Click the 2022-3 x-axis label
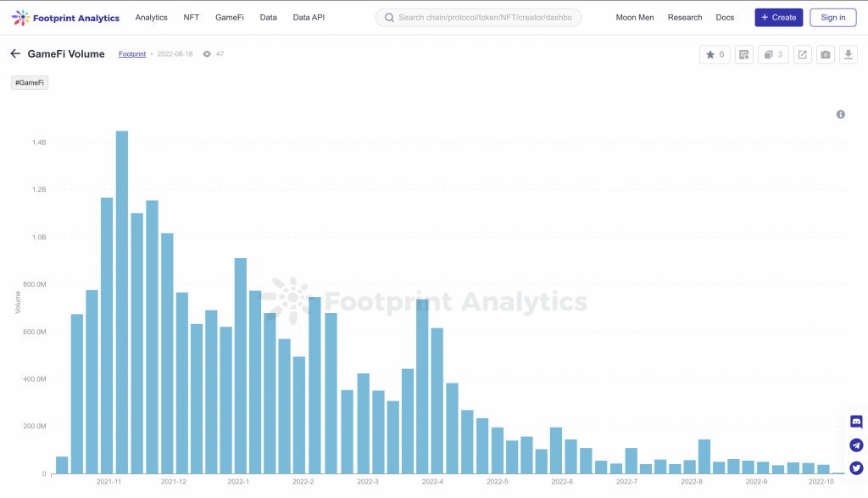868x498 pixels. (x=368, y=481)
